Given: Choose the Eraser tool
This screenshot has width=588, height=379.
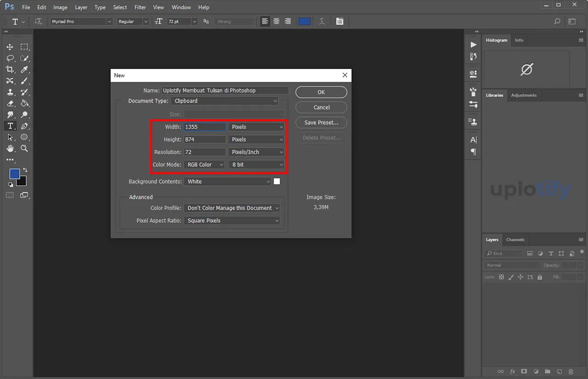Looking at the screenshot, I should pyautogui.click(x=10, y=103).
